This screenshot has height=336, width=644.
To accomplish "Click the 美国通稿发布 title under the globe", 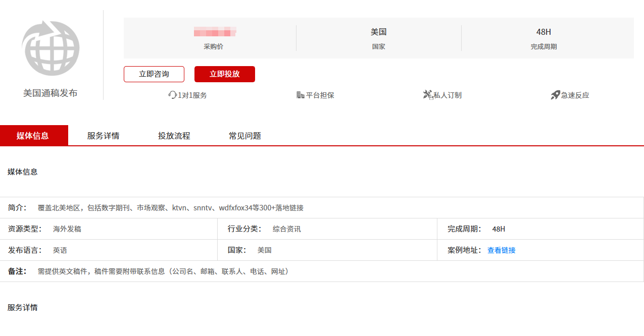I will pos(51,93).
